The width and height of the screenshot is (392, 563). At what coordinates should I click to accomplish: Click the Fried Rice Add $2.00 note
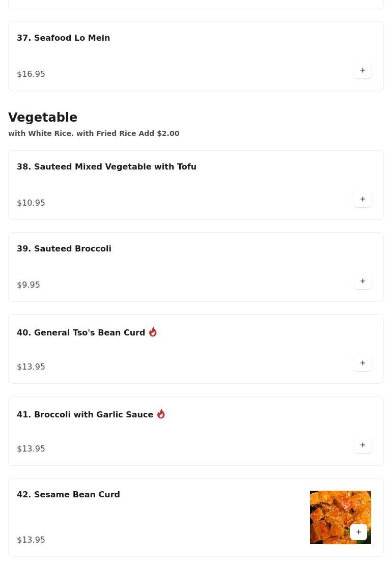click(94, 133)
